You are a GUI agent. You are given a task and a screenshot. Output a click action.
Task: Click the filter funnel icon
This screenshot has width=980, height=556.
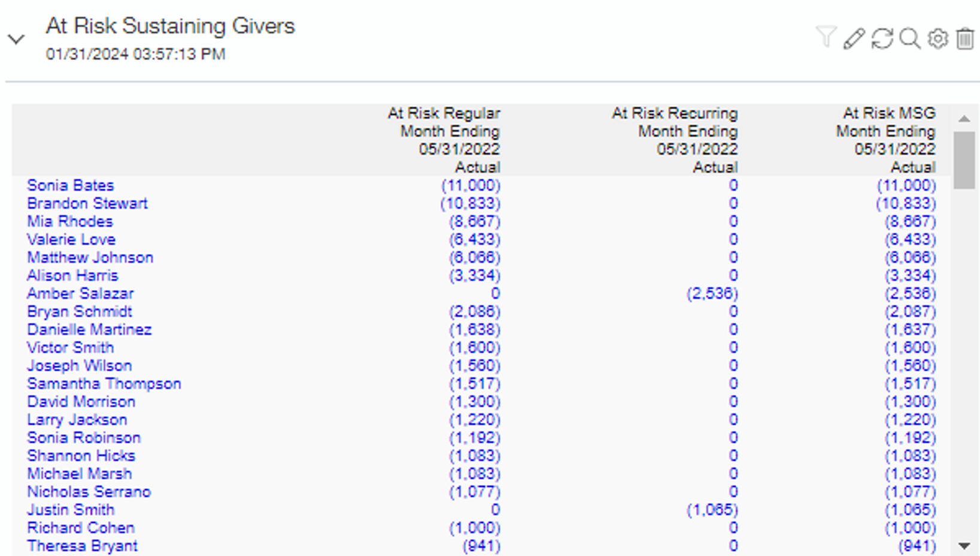(826, 38)
